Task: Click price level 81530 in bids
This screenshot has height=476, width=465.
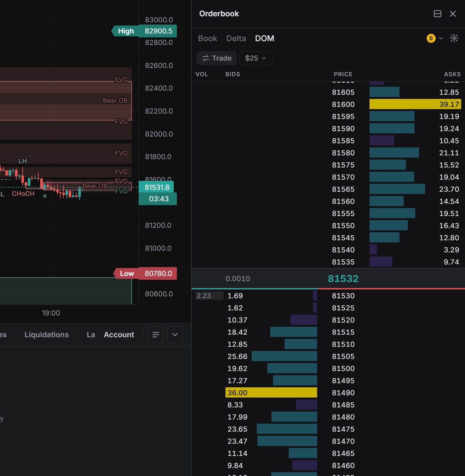Action: [343, 296]
